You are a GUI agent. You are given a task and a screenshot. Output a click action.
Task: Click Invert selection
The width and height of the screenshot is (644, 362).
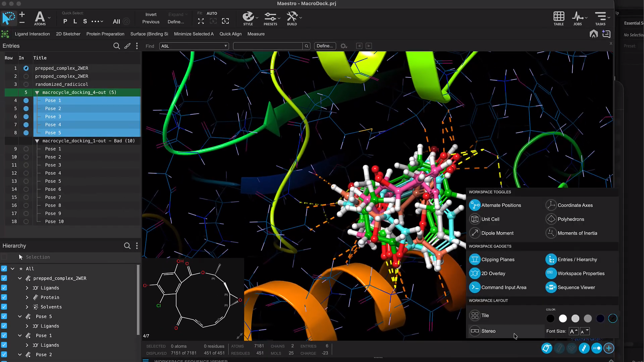pos(151,14)
